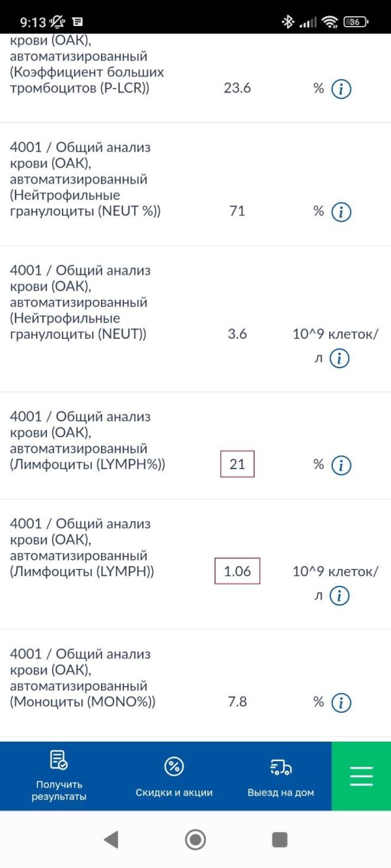Tap the P-LCR value 23.6
Image resolution: width=391 pixels, height=868 pixels.
pos(237,89)
